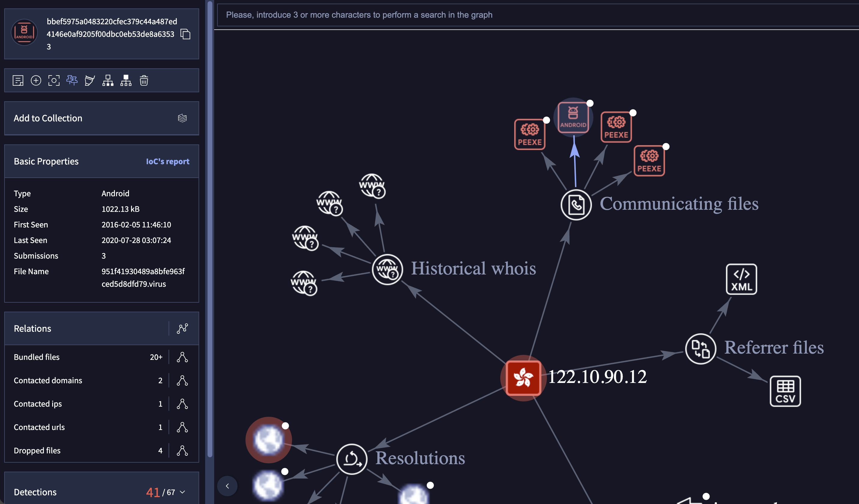Click the add node plus icon
The width and height of the screenshot is (859, 504).
click(x=36, y=81)
